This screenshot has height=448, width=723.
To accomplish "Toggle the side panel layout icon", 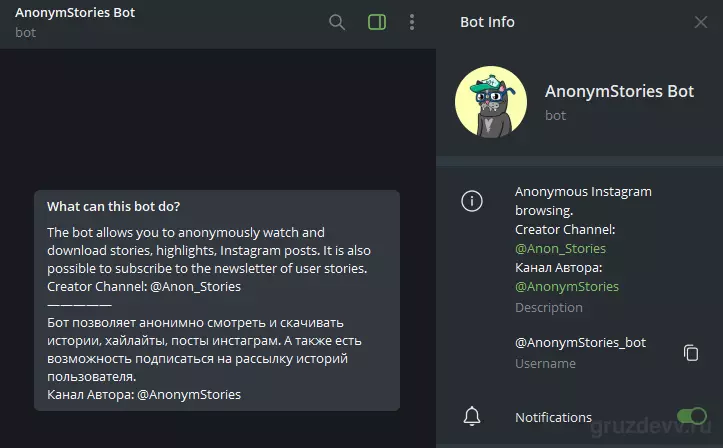I will 377,22.
